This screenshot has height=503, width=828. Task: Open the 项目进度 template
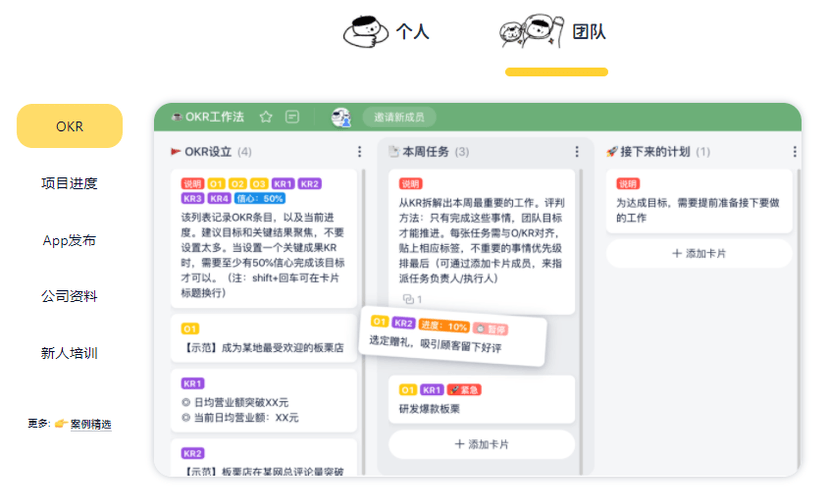[69, 183]
